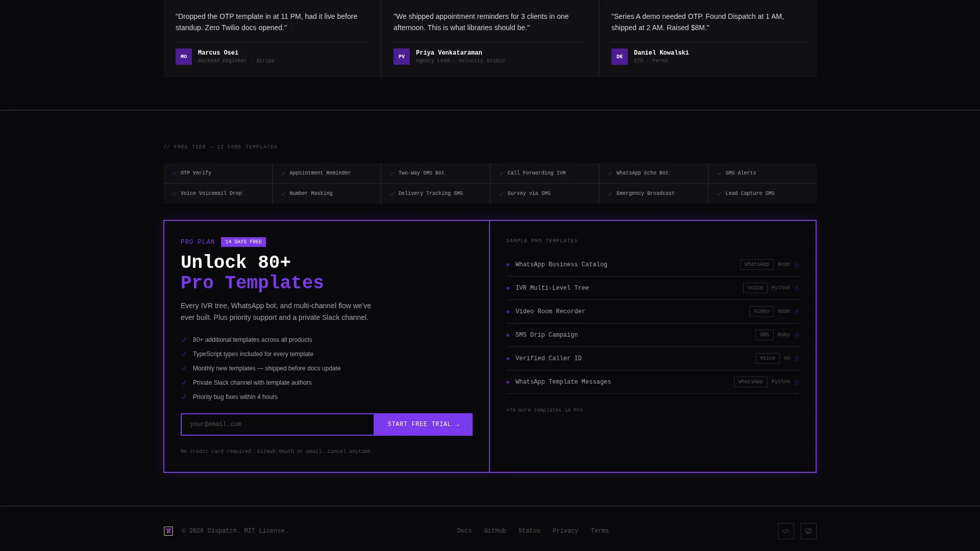Viewport: 980px width, 551px height.
Task: Click the checkmark beside OTP Verify
Action: pos(175,173)
